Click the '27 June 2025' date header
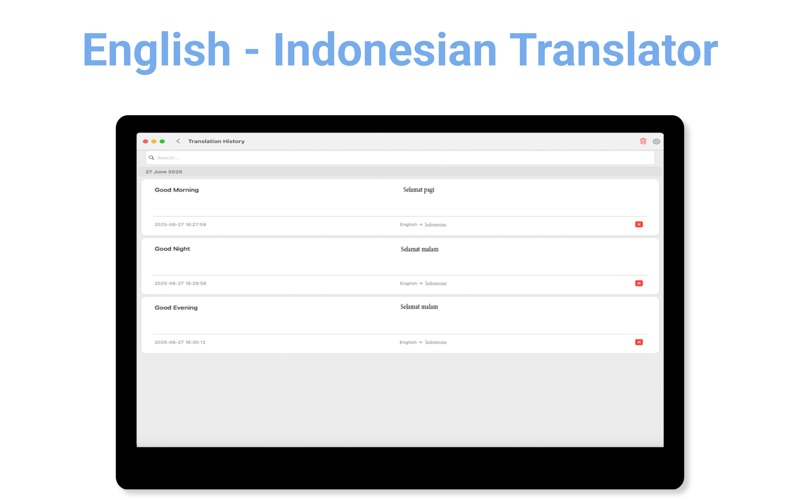This screenshot has width=800, height=500. pyautogui.click(x=164, y=172)
